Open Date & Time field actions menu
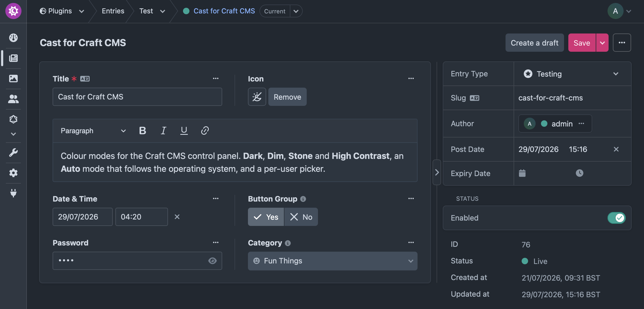Image resolution: width=644 pixels, height=309 pixels. [x=216, y=199]
